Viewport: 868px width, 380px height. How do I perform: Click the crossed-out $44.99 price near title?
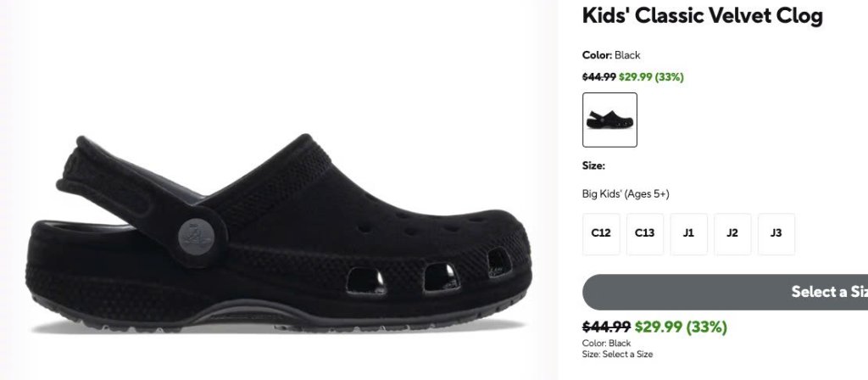pos(599,77)
